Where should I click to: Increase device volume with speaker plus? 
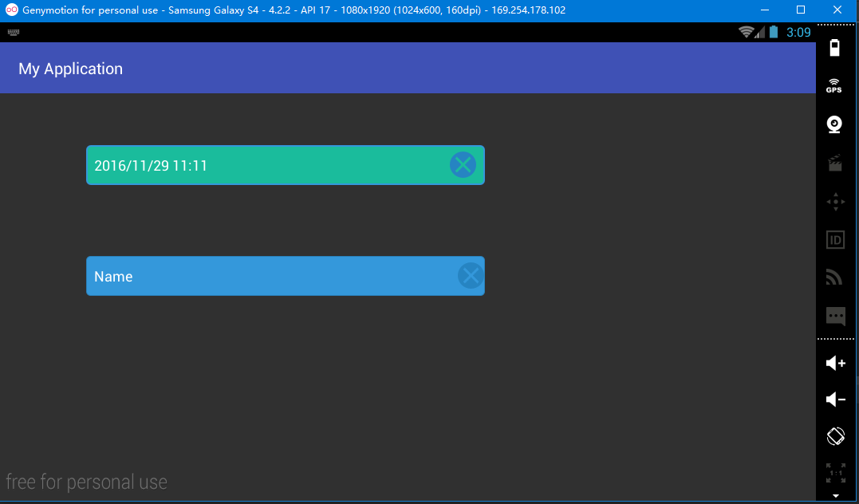click(x=835, y=363)
